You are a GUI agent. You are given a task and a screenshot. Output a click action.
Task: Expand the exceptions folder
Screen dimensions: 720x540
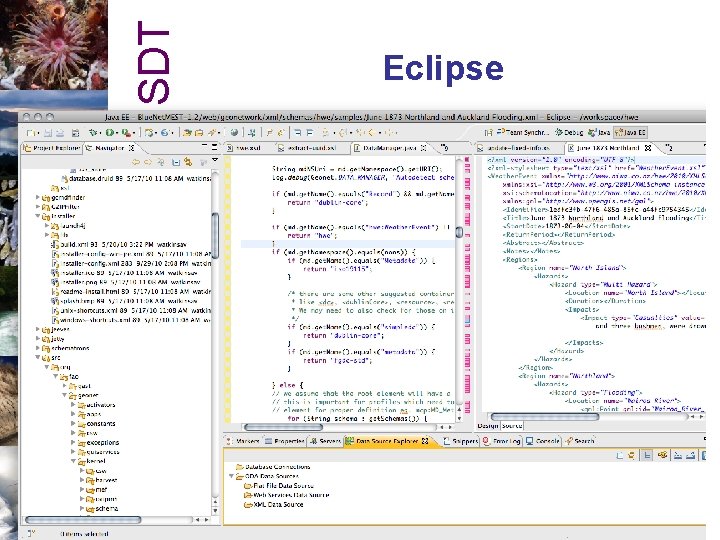click(73, 442)
